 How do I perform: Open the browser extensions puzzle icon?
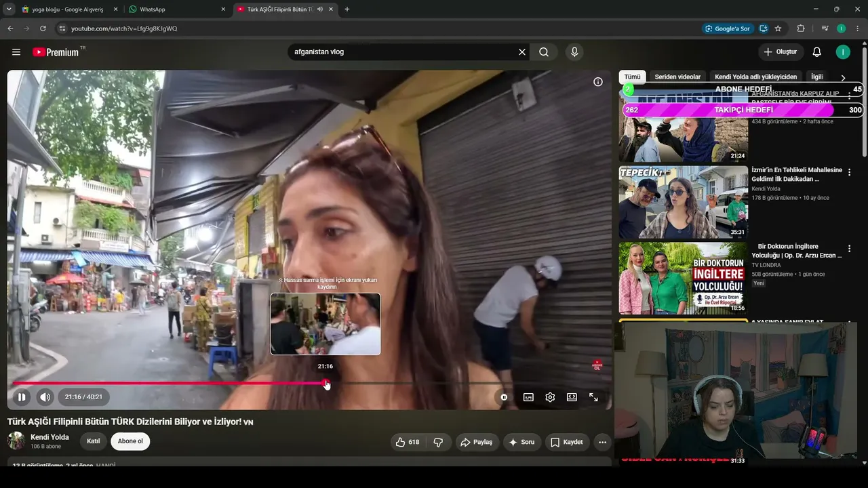coord(801,28)
